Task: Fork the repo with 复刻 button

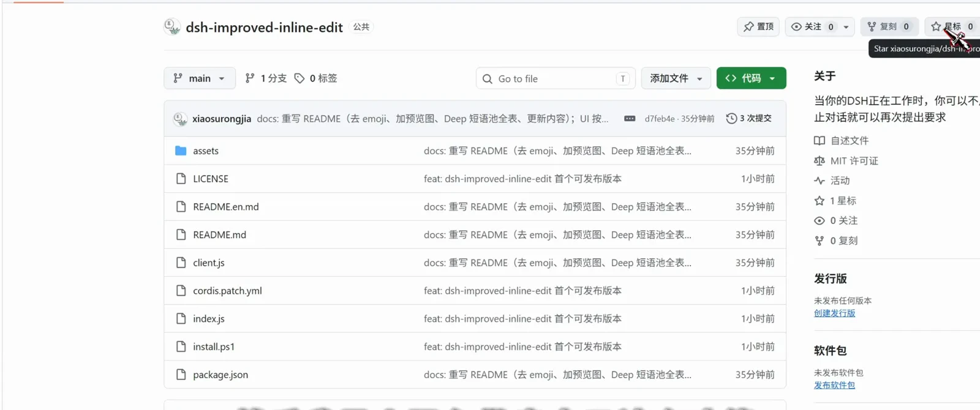Action: (889, 26)
